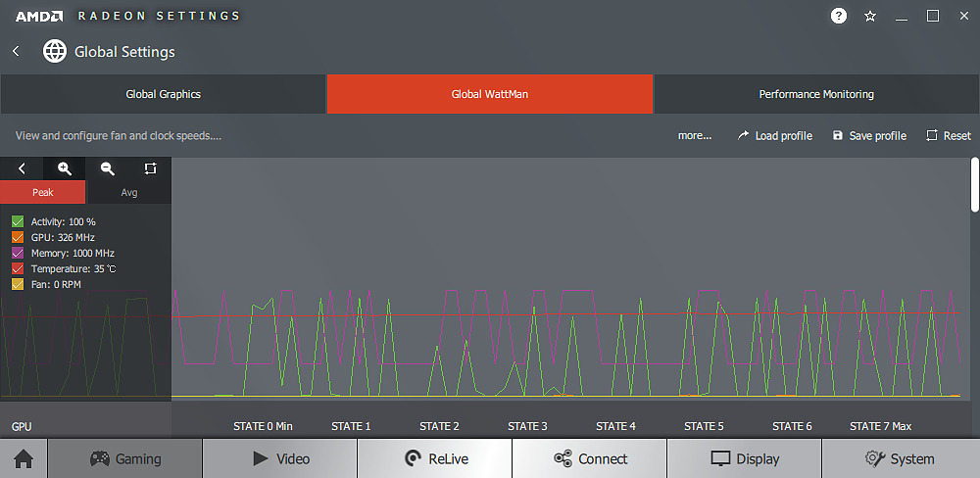Click the STATE 4 label

coord(615,426)
